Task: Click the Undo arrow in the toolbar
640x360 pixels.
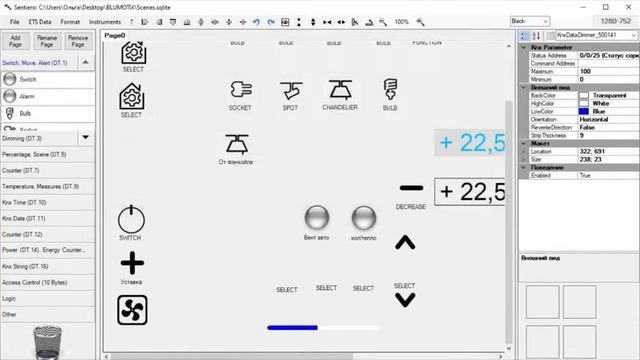Action: coord(256,22)
